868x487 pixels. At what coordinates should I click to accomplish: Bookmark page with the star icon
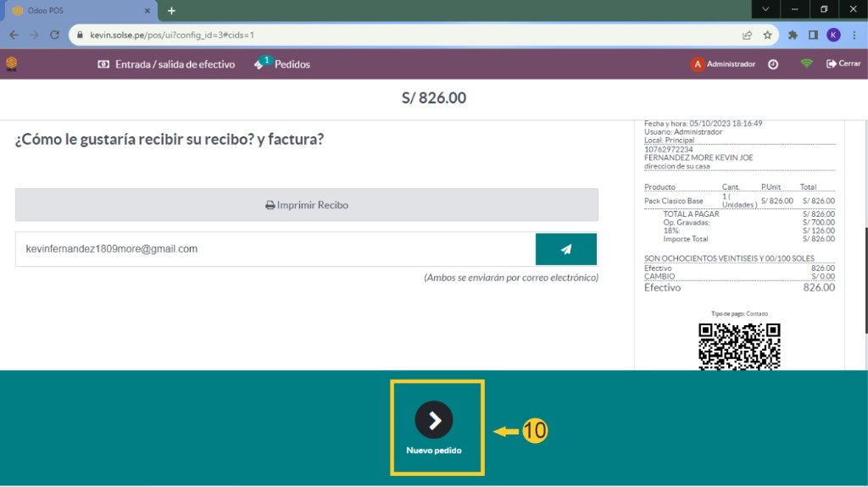(767, 36)
